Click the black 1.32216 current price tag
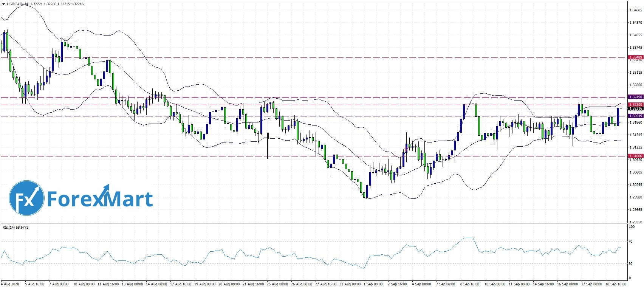The height and width of the screenshot is (288, 644). click(x=635, y=108)
